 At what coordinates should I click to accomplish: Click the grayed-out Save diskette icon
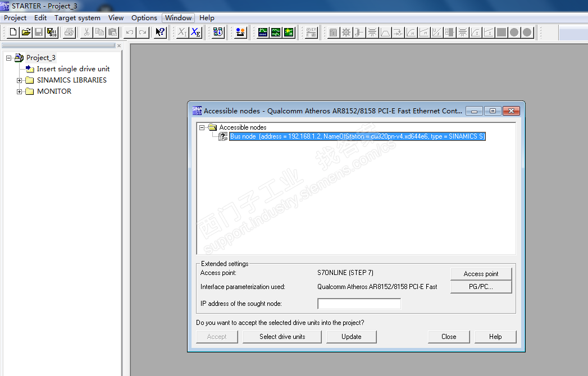pyautogui.click(x=39, y=33)
